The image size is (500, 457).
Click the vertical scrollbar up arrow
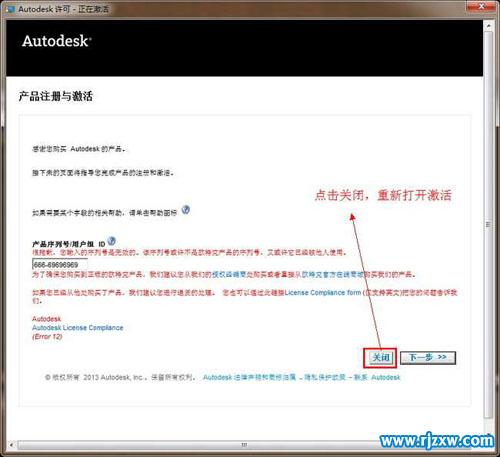(x=488, y=26)
